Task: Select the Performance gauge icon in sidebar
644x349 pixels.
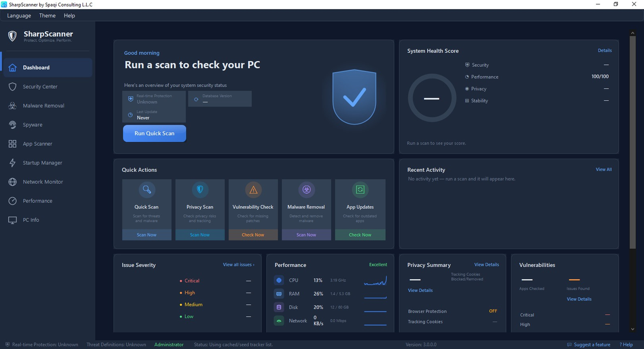Action: coord(13,201)
